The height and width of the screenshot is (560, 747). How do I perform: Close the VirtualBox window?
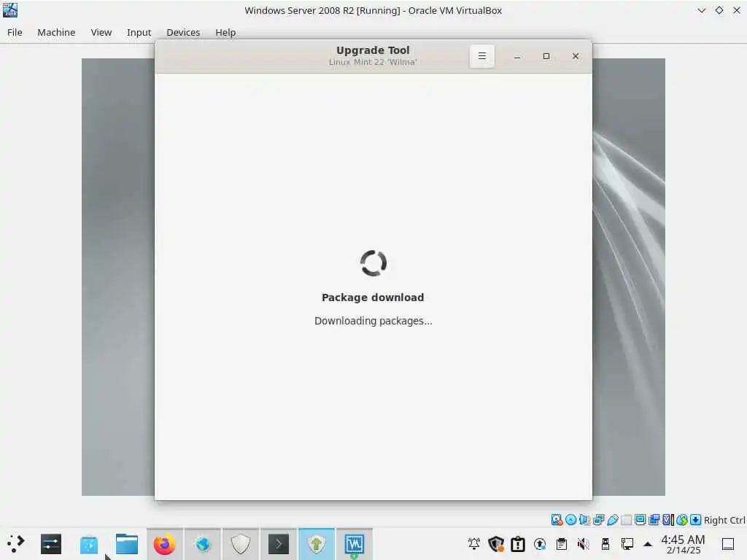(x=737, y=10)
